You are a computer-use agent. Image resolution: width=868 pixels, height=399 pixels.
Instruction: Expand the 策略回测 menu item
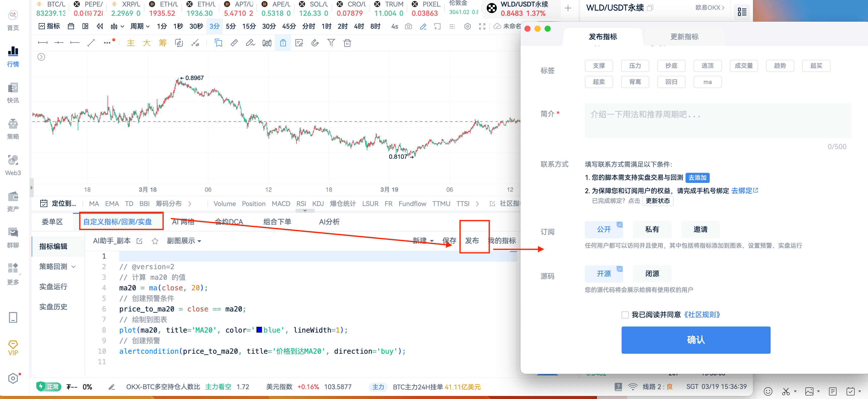[x=57, y=267]
